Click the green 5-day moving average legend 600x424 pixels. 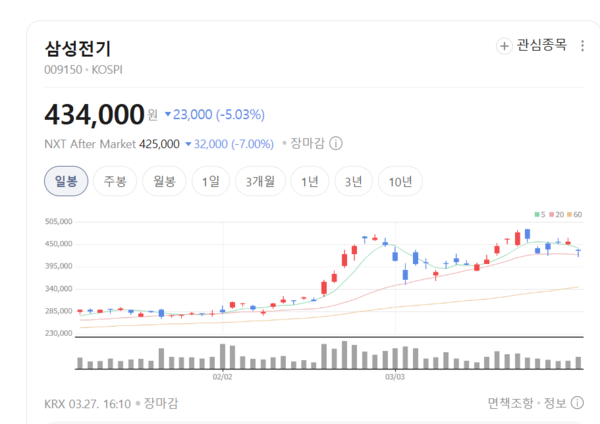click(540, 215)
